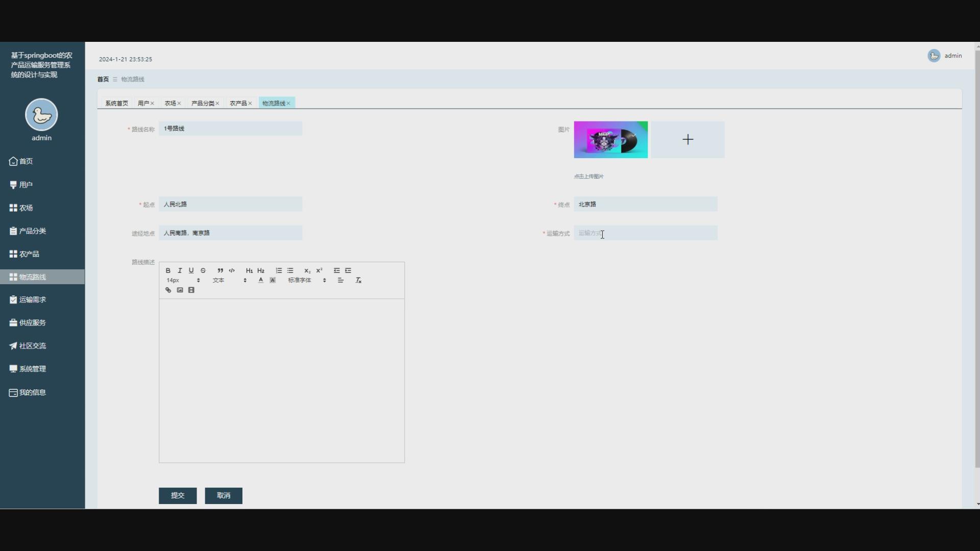The height and width of the screenshot is (551, 980).
Task: Toggle underline formatting in the editor
Action: [191, 270]
